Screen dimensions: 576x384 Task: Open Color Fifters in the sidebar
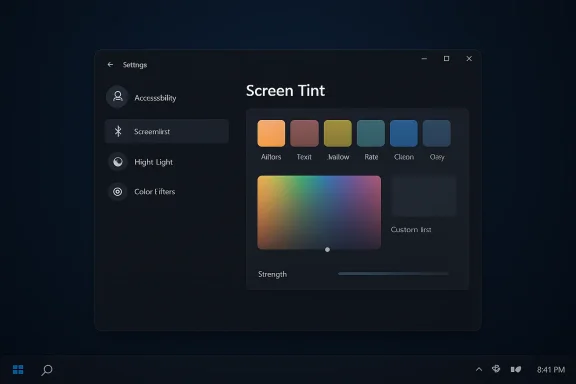pyautogui.click(x=154, y=191)
